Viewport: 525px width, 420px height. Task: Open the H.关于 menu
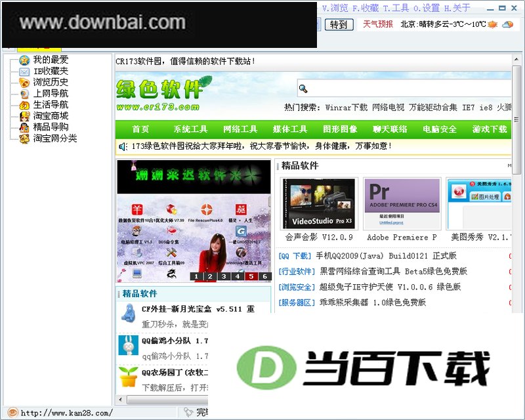[x=457, y=8]
